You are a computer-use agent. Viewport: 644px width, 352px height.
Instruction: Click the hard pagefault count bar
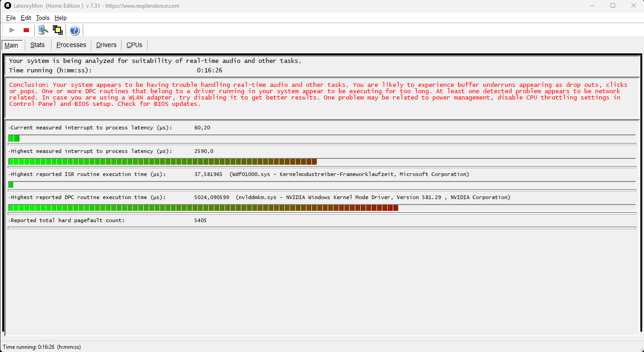coord(322,228)
